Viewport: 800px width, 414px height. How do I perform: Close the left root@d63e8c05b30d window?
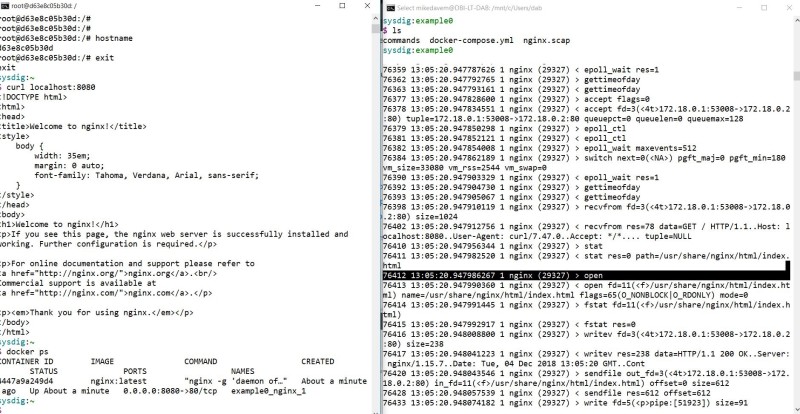(x=367, y=6)
